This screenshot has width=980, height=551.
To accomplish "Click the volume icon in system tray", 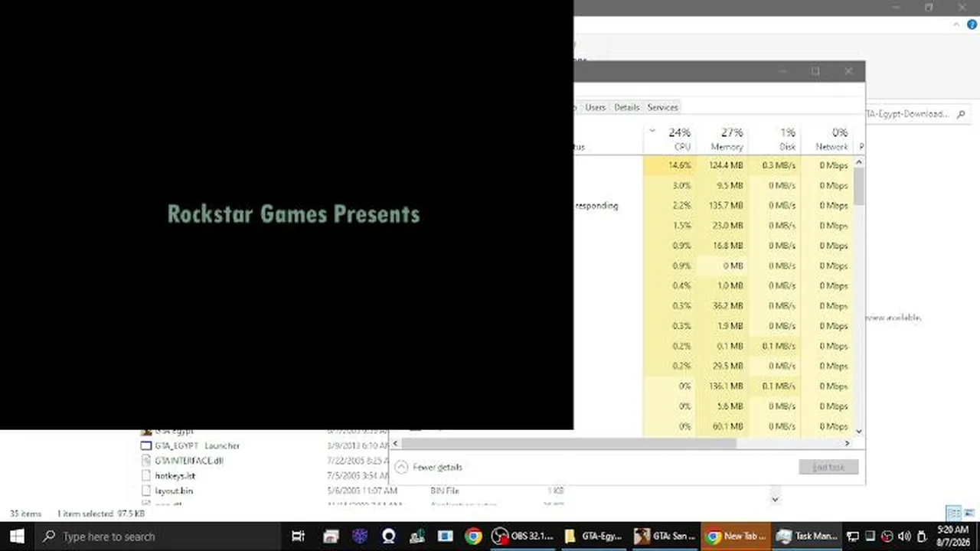I will 904,536.
